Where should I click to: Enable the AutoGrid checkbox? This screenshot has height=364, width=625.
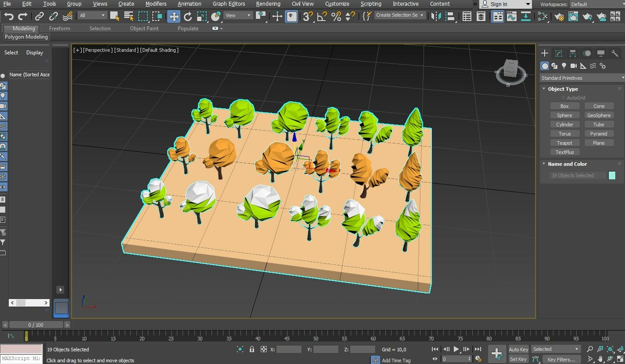pos(563,97)
